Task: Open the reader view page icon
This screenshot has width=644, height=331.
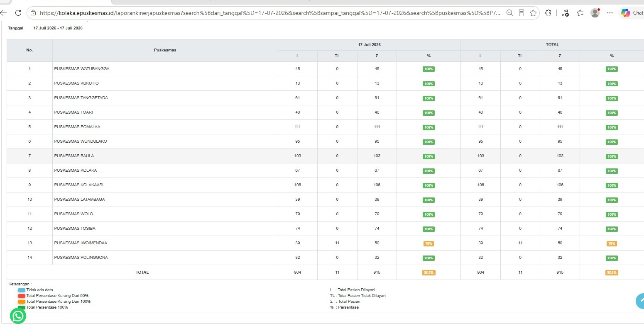Action: click(x=522, y=13)
